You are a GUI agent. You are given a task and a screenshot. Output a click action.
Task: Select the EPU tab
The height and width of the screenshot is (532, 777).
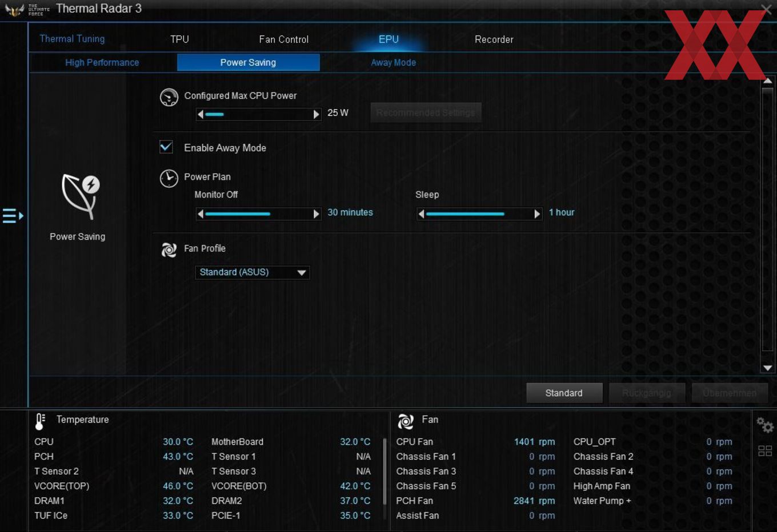pyautogui.click(x=388, y=39)
